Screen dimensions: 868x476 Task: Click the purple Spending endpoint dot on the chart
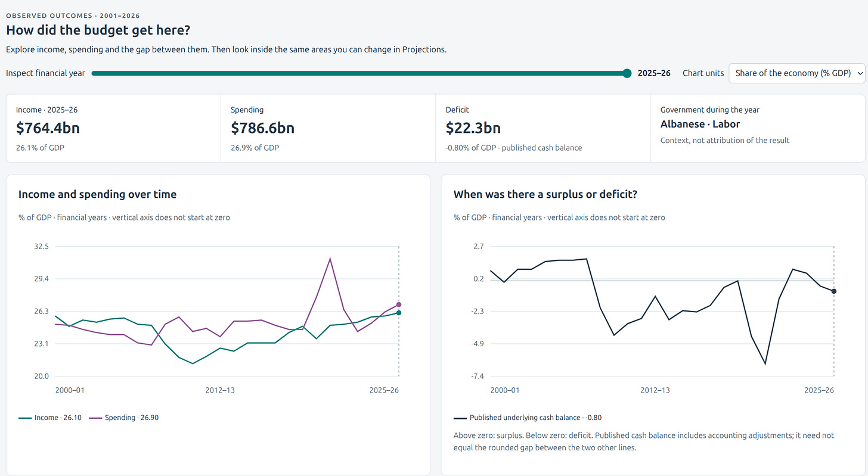pyautogui.click(x=399, y=304)
